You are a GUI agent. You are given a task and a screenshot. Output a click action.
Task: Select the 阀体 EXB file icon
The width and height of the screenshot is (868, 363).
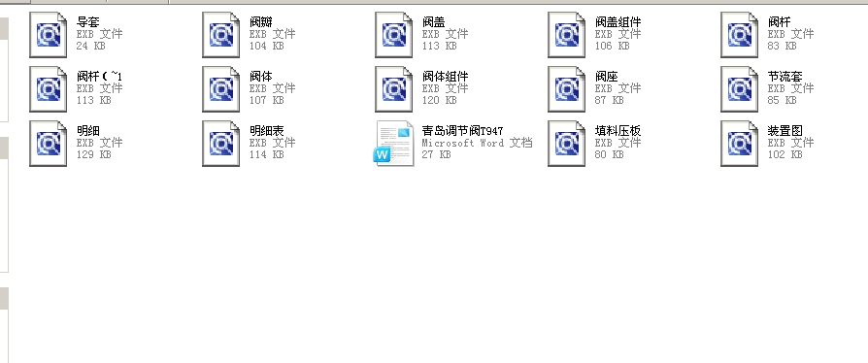[220, 89]
